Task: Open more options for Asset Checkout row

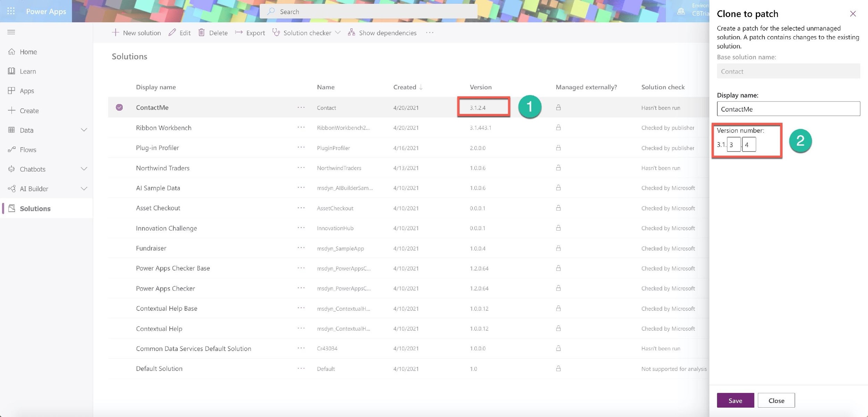Action: pyautogui.click(x=301, y=208)
